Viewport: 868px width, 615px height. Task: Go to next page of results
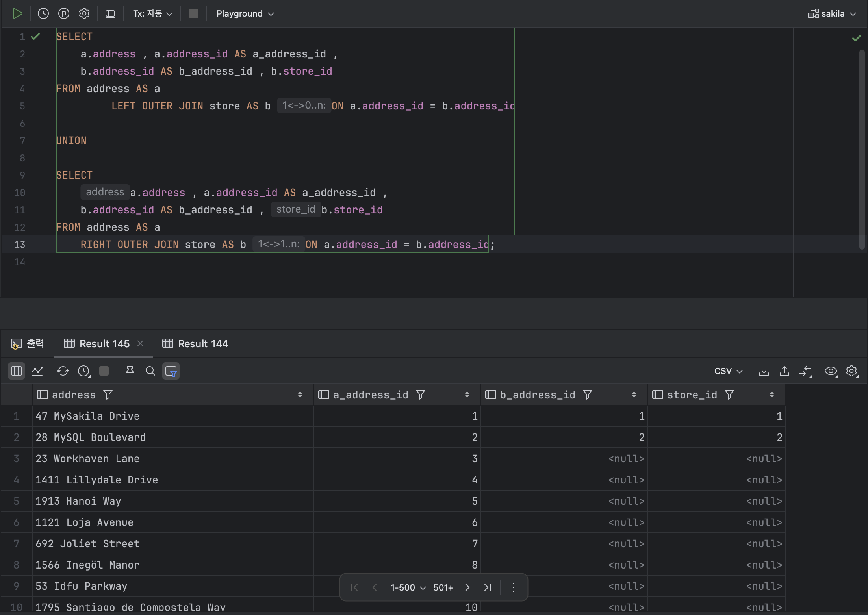[467, 587]
